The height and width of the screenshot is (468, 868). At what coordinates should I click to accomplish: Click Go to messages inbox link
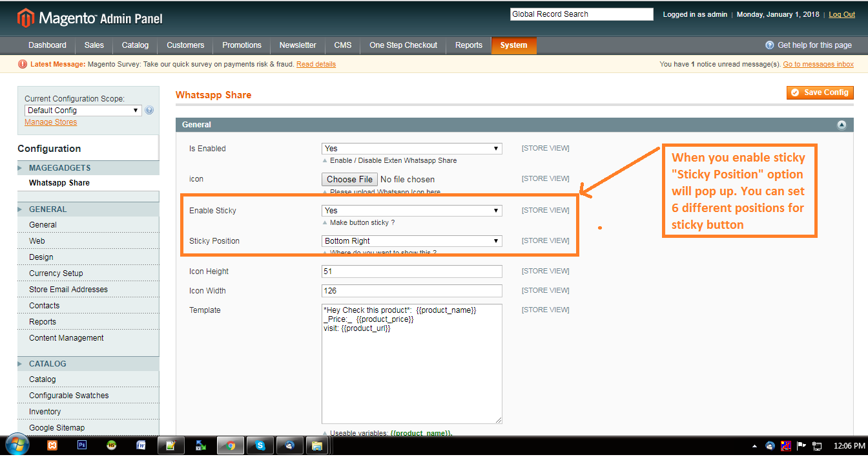point(818,64)
